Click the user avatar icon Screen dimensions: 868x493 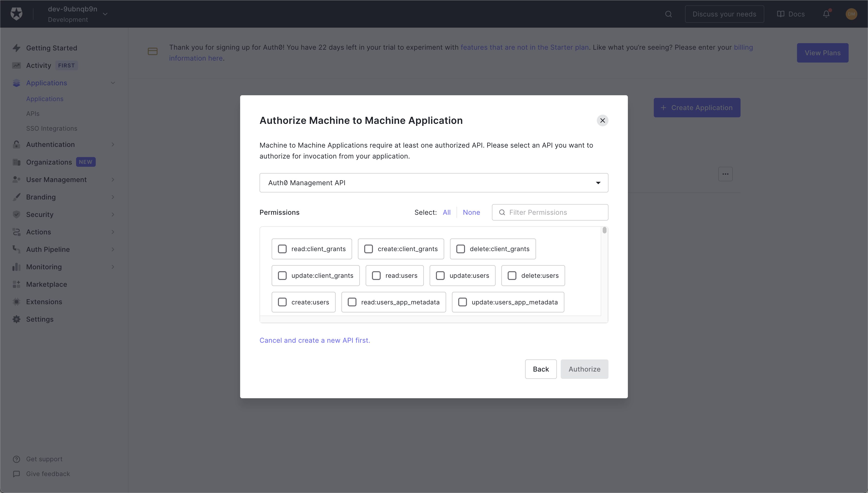point(851,14)
